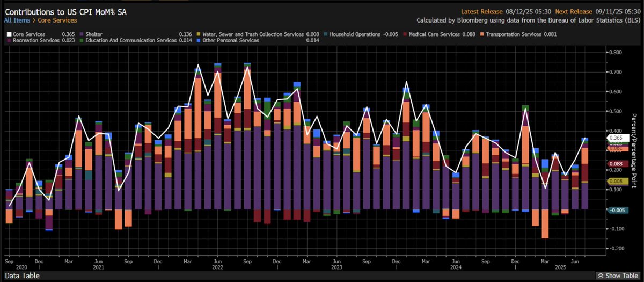
Task: Click the Shelter legend value 0.136
Action: point(186,34)
